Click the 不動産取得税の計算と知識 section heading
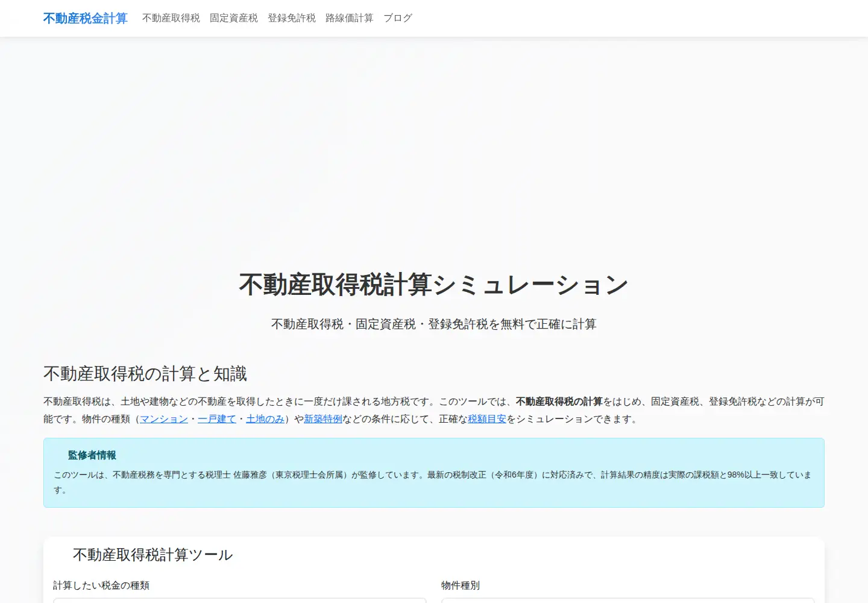 click(x=145, y=374)
